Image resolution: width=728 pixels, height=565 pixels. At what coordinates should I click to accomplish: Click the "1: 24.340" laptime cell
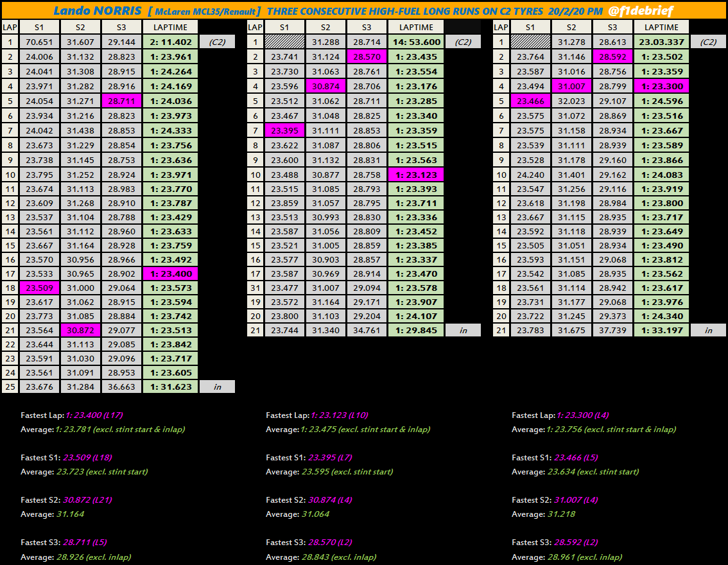(661, 316)
